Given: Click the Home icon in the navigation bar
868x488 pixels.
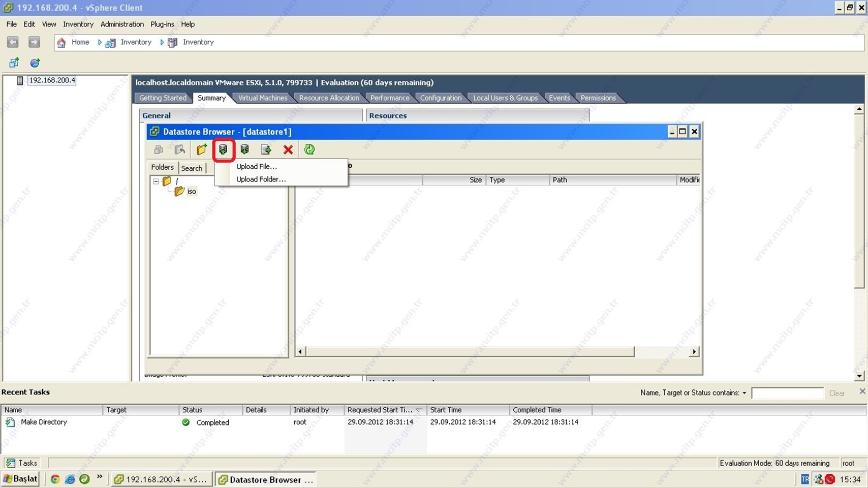Looking at the screenshot, I should pos(61,42).
